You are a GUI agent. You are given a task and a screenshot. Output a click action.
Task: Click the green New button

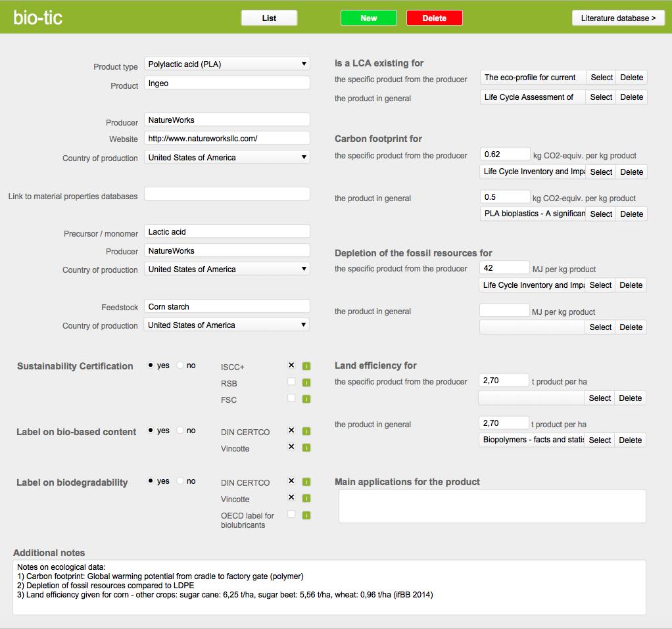coord(368,18)
